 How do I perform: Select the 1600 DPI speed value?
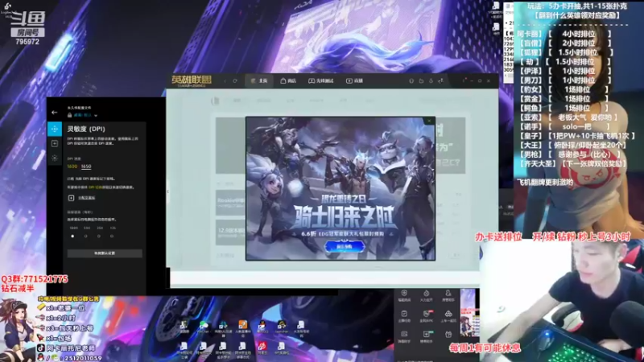72,167
